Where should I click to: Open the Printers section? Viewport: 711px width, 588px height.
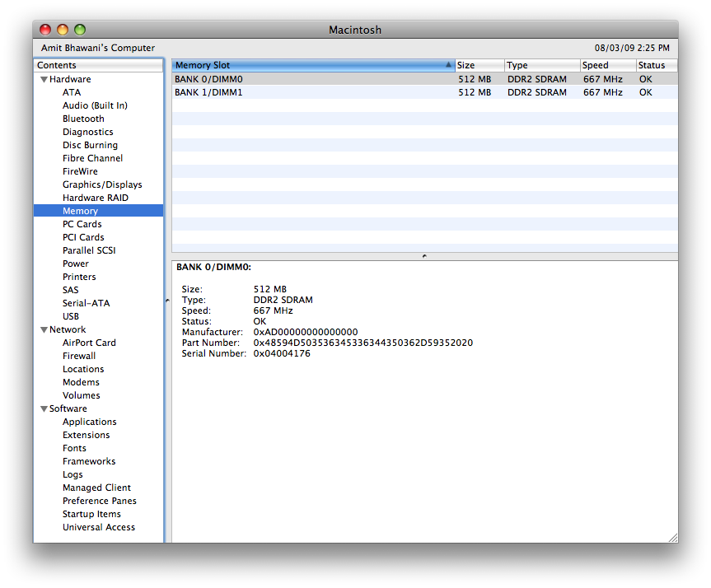tap(79, 277)
